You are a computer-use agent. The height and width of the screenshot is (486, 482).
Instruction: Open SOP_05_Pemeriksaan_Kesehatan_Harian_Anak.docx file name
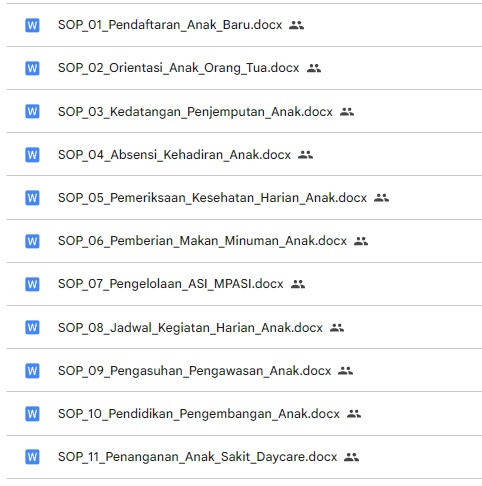[212, 198]
